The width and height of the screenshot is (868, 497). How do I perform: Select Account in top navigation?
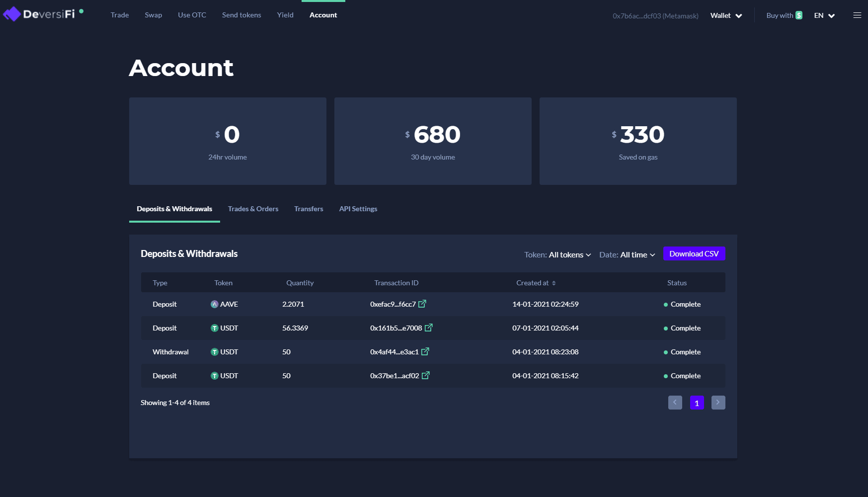pyautogui.click(x=323, y=15)
